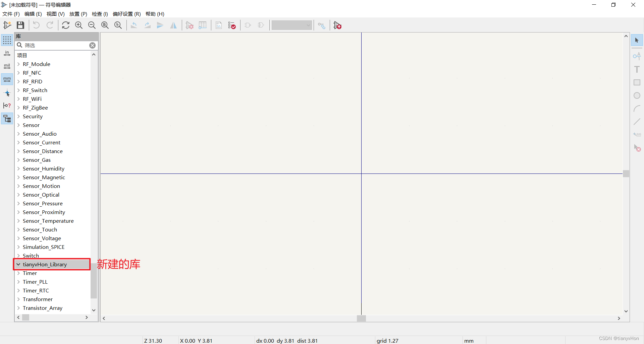Image resolution: width=644 pixels, height=344 pixels.
Task: Clear the library filter field
Action: pyautogui.click(x=92, y=45)
